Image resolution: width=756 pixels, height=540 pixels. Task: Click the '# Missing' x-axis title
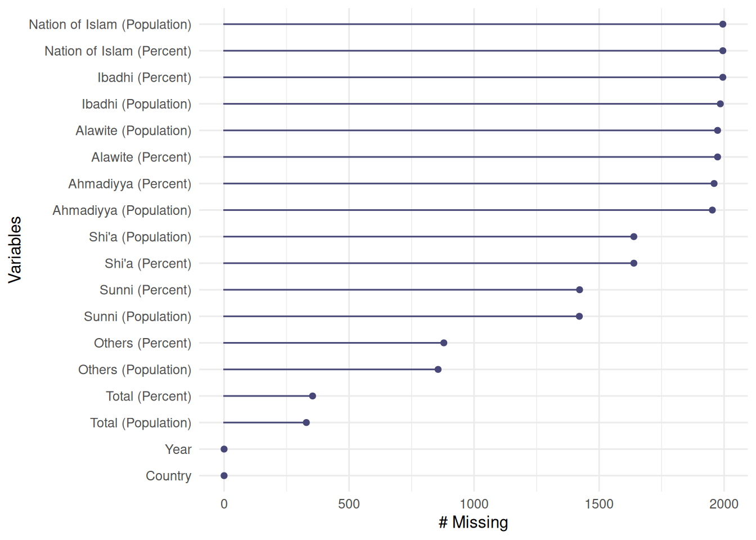[473, 523]
